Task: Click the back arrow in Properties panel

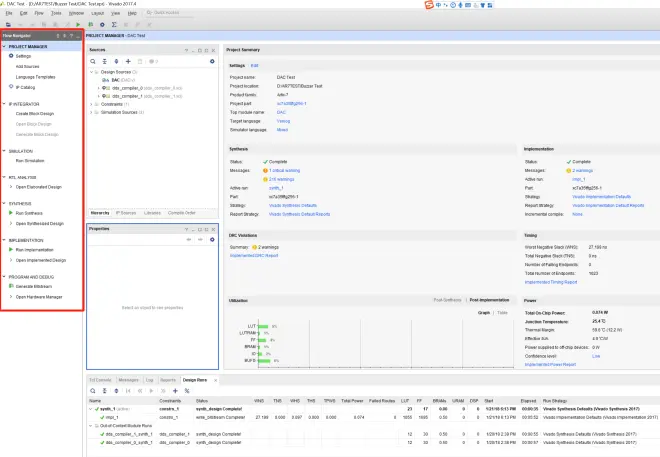Action: point(189,239)
